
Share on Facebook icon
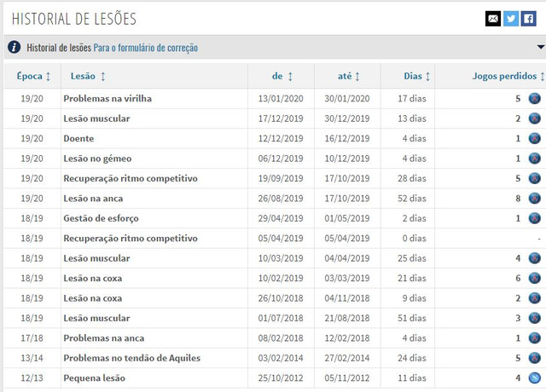(528, 19)
